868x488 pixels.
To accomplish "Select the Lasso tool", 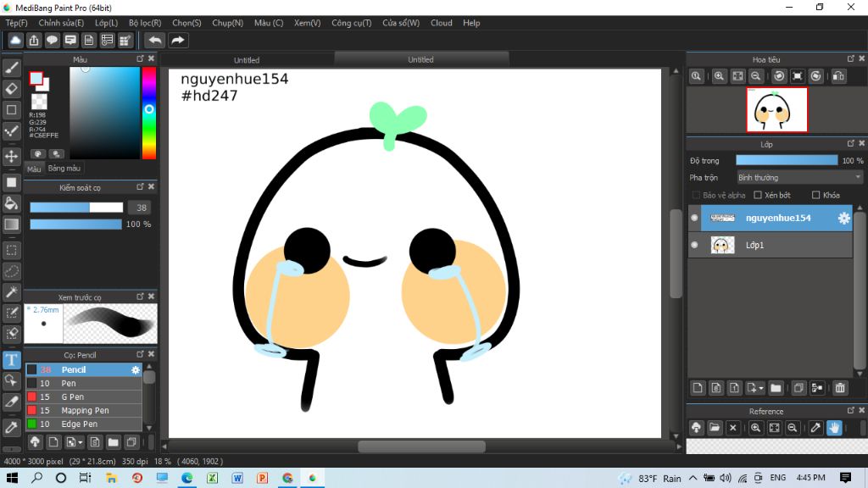I will tap(12, 271).
